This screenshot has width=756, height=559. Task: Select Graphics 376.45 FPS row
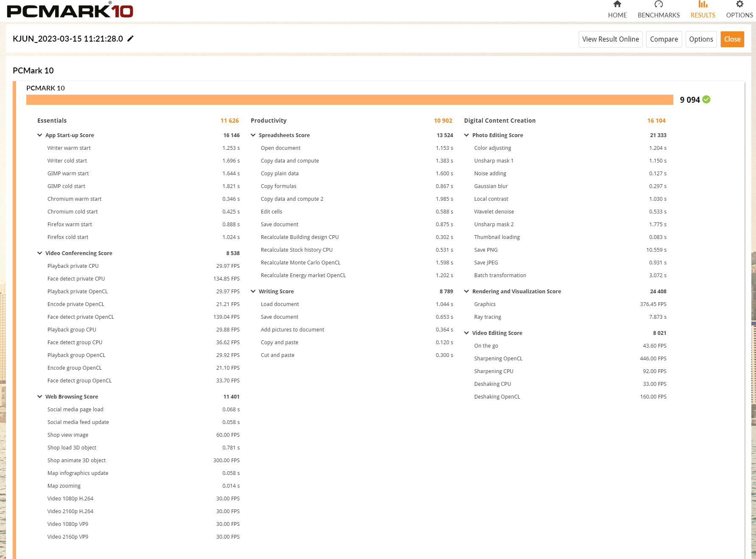(x=570, y=304)
